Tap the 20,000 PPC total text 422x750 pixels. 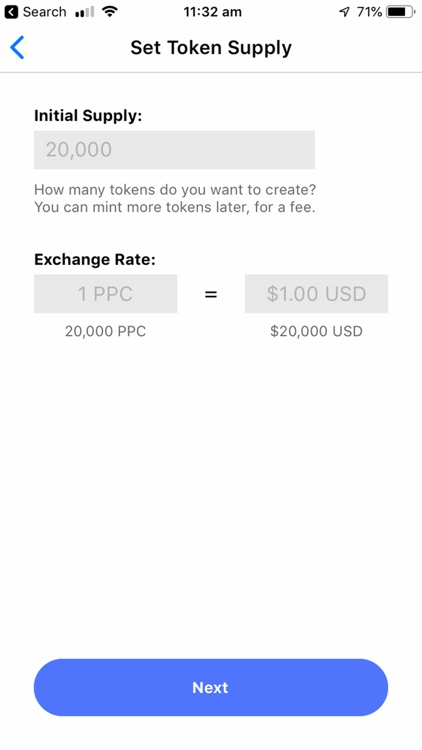click(105, 331)
